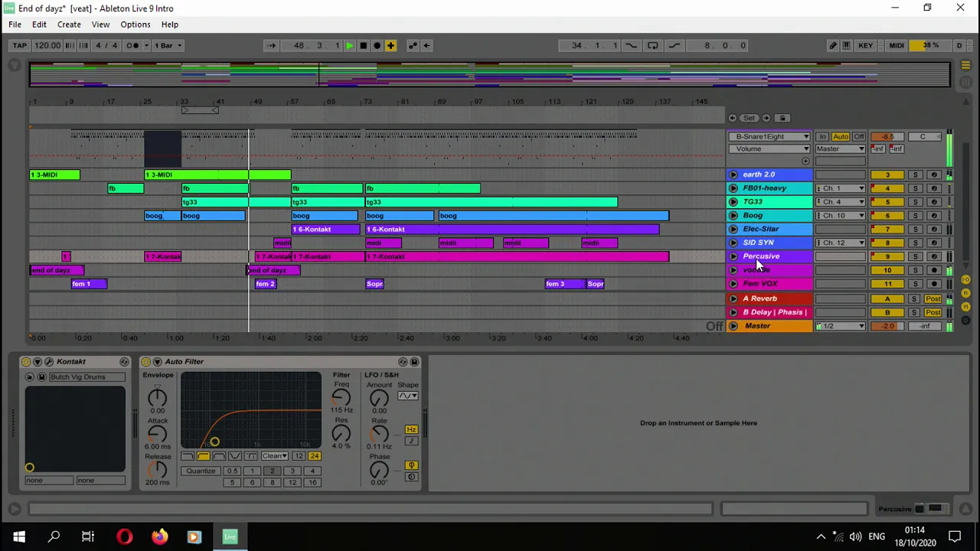The width and height of the screenshot is (980, 551).
Task: Open Firefox from the Windows taskbar
Action: point(159,536)
